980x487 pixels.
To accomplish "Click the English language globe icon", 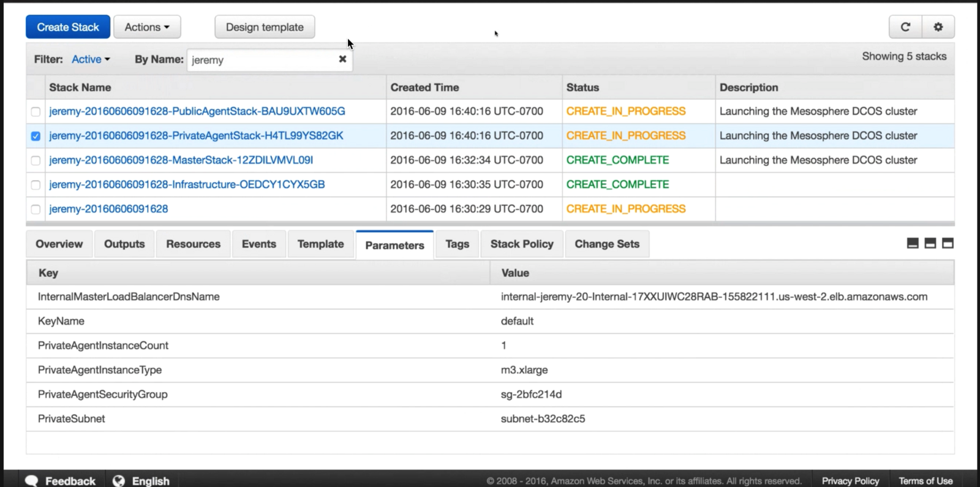I will 119,481.
